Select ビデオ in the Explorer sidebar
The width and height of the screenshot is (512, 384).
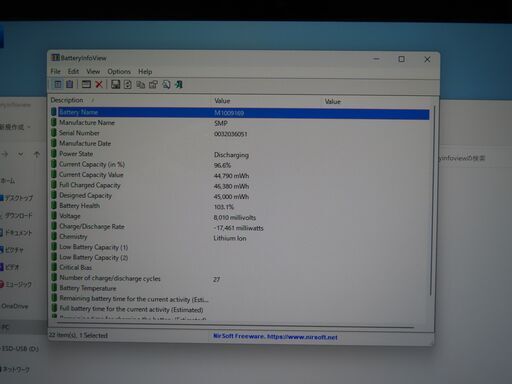(11, 267)
